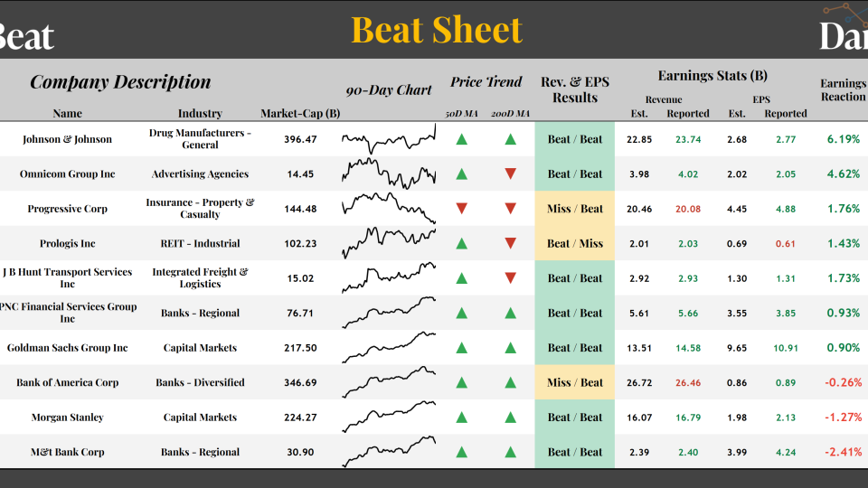Image resolution: width=868 pixels, height=488 pixels.
Task: Click Johnson & Johnson's 50D MA green up arrow
Action: point(462,139)
